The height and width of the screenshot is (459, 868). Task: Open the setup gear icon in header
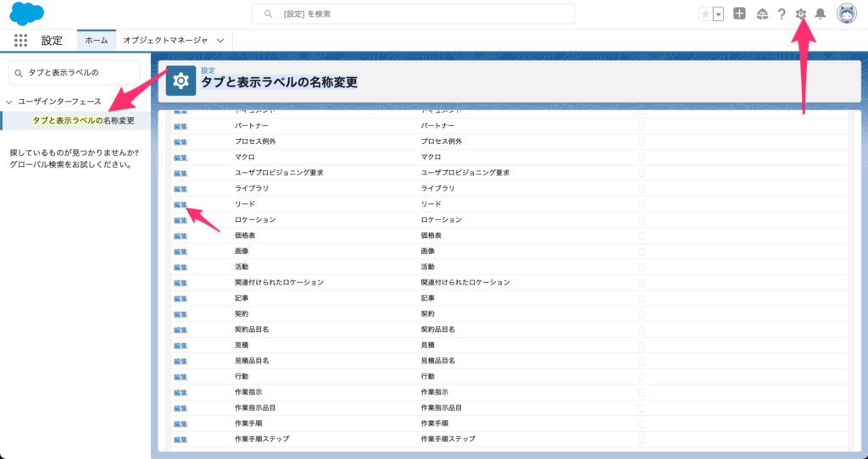(801, 14)
